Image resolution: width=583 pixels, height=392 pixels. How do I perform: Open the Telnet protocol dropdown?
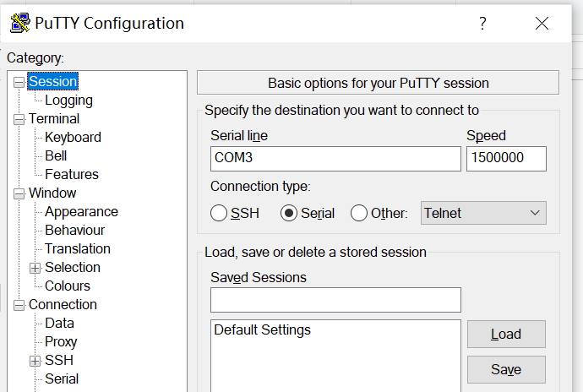point(483,213)
